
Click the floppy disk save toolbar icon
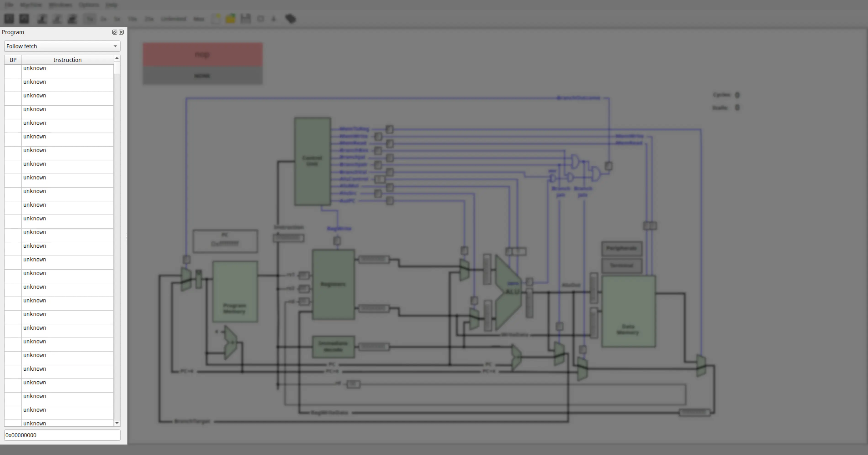click(x=245, y=19)
